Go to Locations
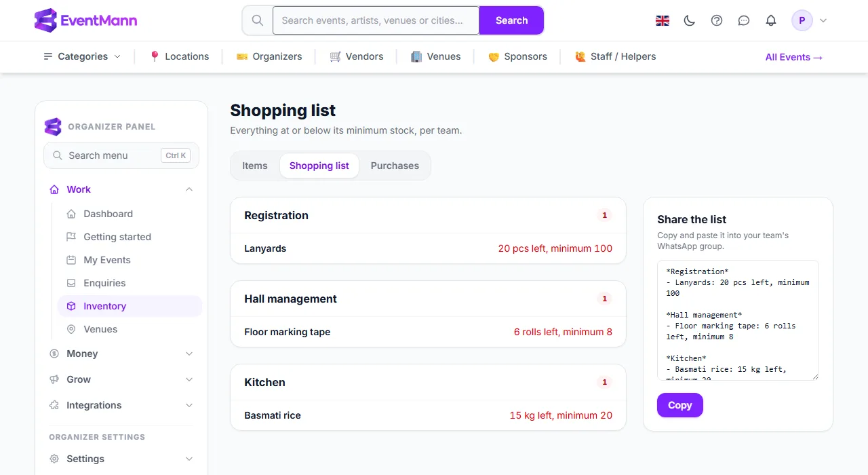868x475 pixels. point(179,56)
